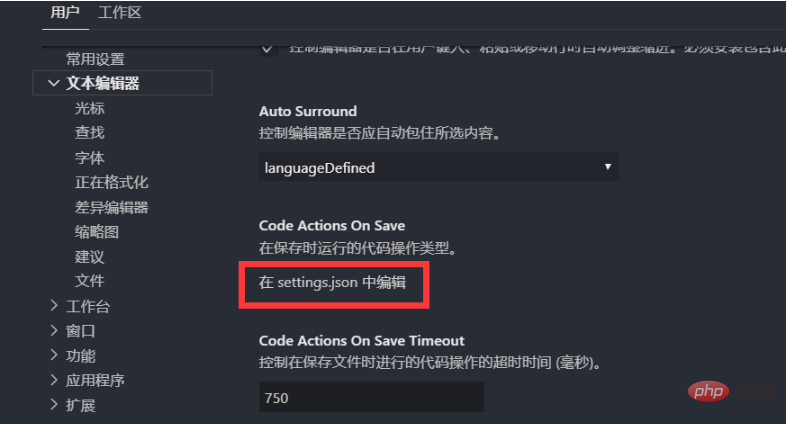787x424 pixels.
Task: Open the 差异编辑器 settings category
Action: (x=111, y=207)
